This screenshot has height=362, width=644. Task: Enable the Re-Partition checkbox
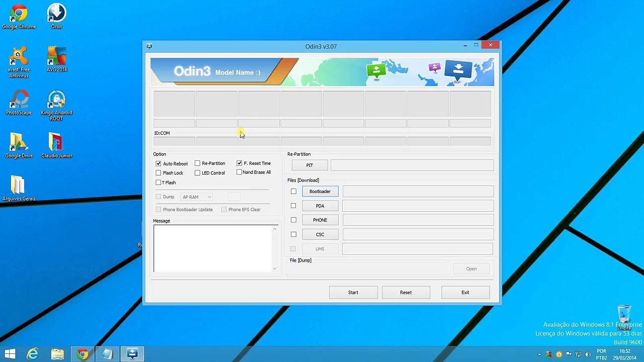[x=197, y=163]
